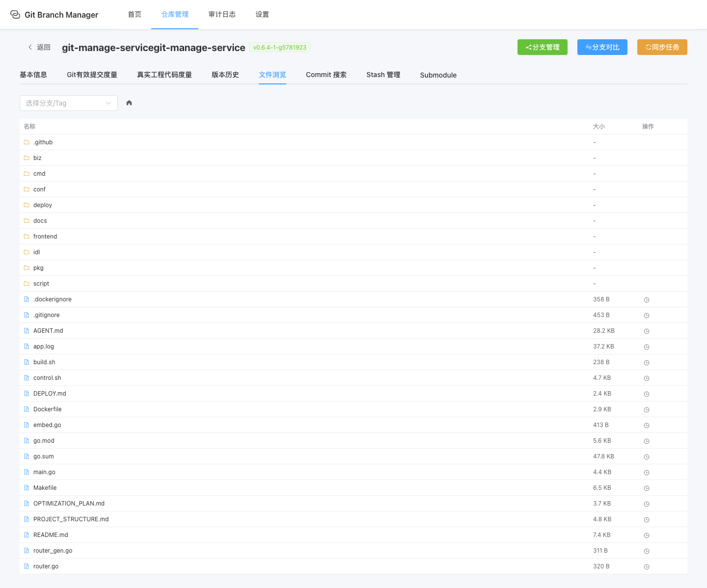Open the .github folder icon
707x588 pixels.
click(27, 142)
